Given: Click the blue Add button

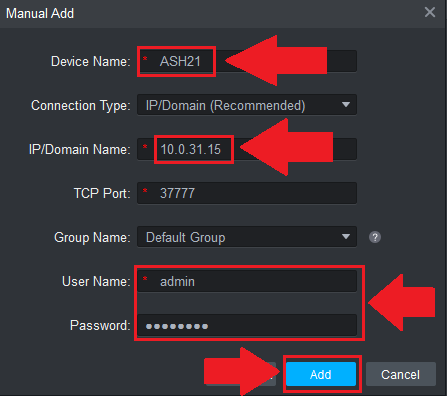Looking at the screenshot, I should point(321,374).
